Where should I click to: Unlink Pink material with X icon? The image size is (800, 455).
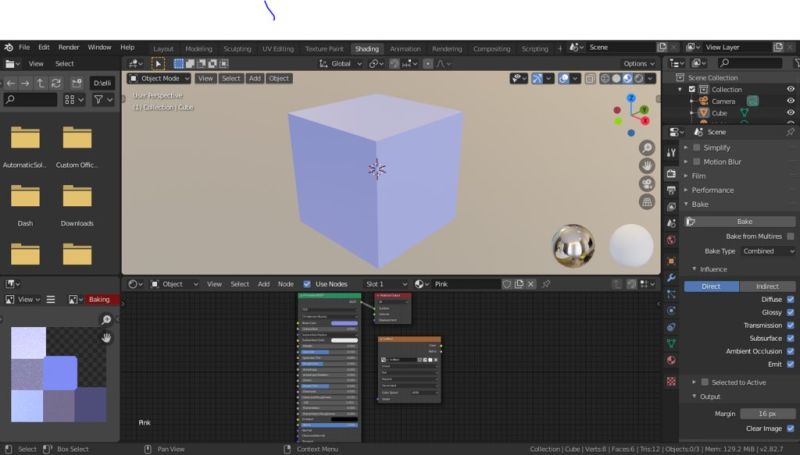tap(531, 284)
